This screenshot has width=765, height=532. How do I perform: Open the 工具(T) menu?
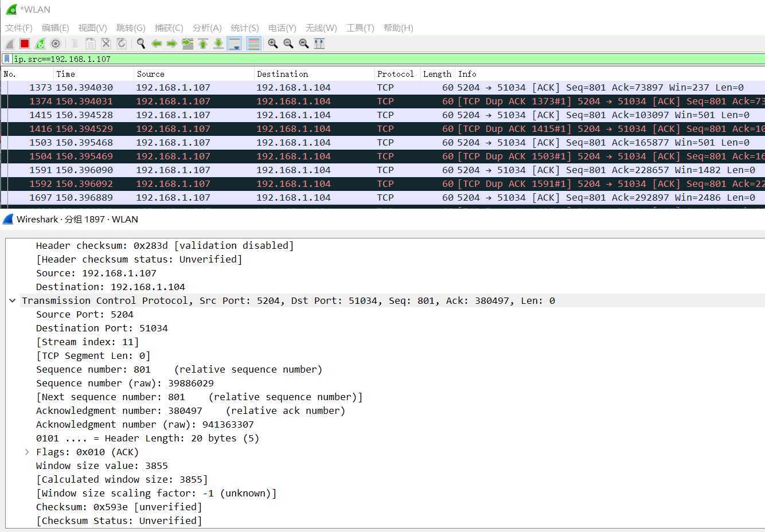pyautogui.click(x=360, y=28)
